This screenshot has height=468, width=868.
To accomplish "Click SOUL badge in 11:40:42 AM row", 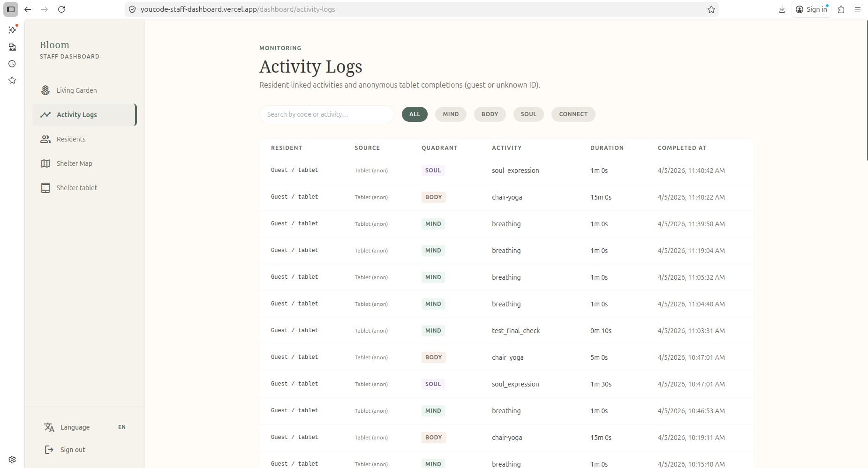I will (x=433, y=171).
